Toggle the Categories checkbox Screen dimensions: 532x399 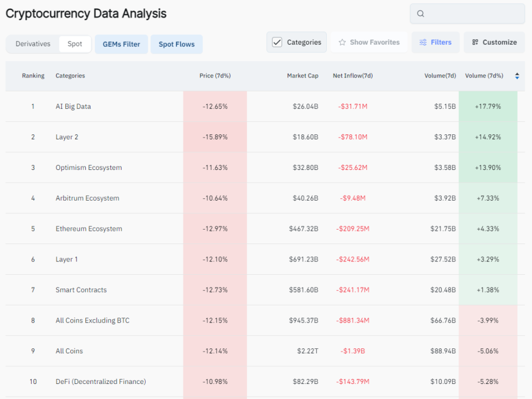click(x=277, y=42)
